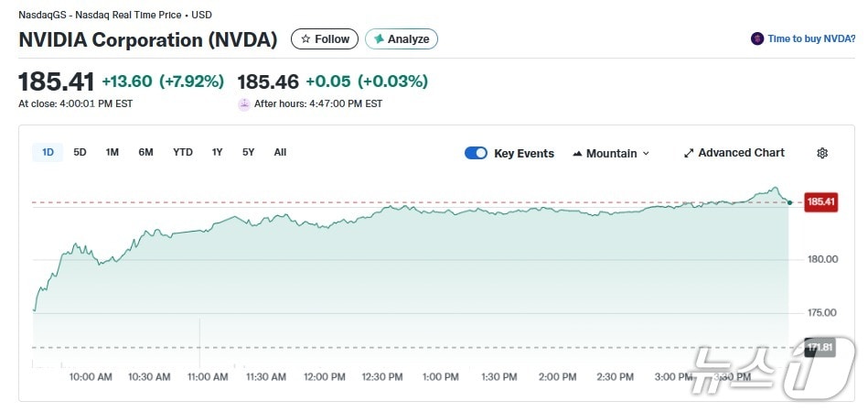Click the Advanced Chart expand arrows icon
This screenshot has width=868, height=412.
coord(689,153)
